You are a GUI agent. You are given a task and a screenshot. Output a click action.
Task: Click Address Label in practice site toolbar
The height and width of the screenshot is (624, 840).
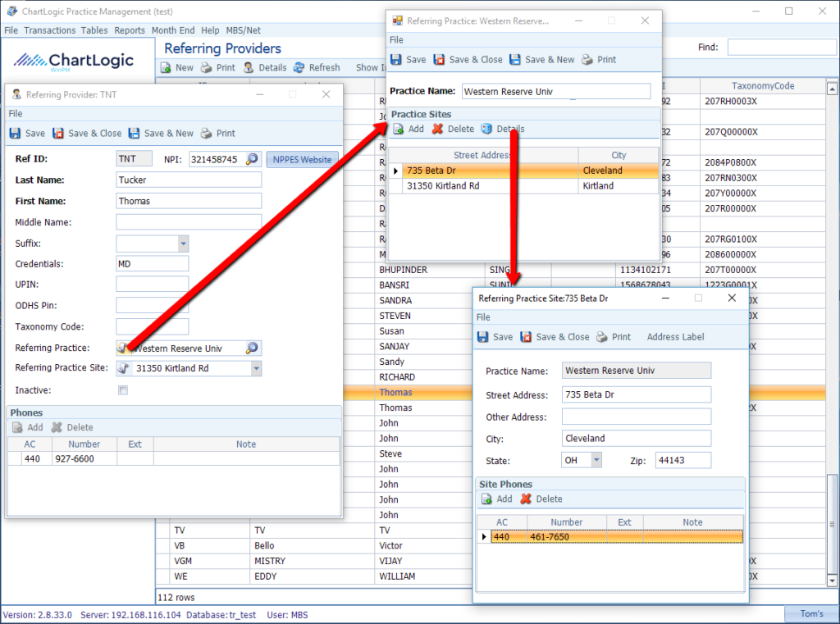pyautogui.click(x=676, y=337)
